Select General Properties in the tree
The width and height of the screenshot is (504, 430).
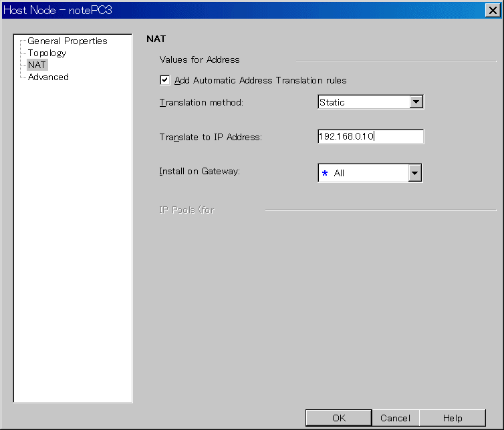coord(67,41)
